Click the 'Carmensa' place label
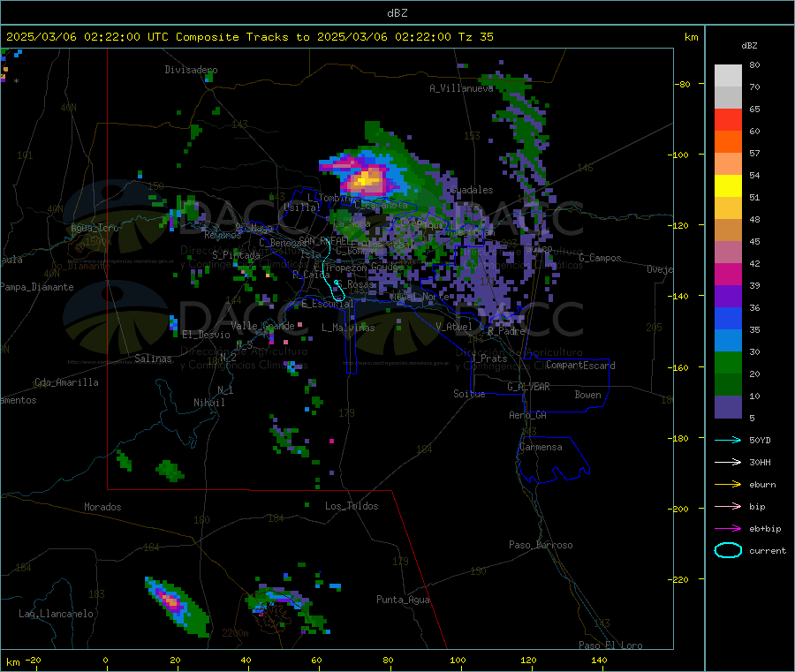This screenshot has height=672, width=795. click(541, 447)
